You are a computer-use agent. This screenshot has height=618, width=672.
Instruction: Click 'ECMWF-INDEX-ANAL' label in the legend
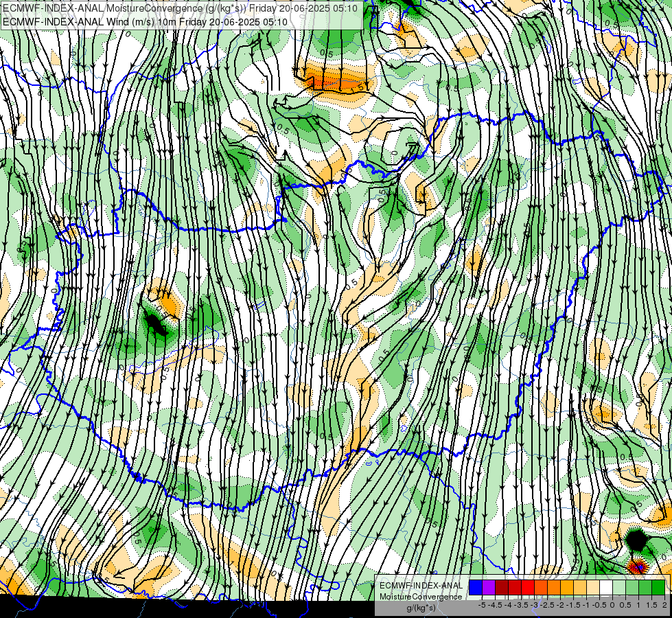point(421,586)
